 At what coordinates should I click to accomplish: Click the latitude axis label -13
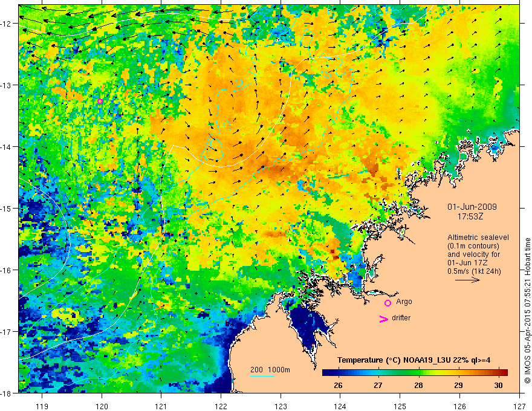click(7, 85)
